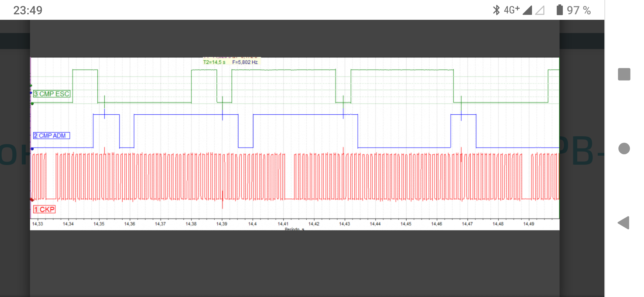This screenshot has height=297, width=644.
Task: Tap the 14,49 time axis label
Action: click(528, 224)
